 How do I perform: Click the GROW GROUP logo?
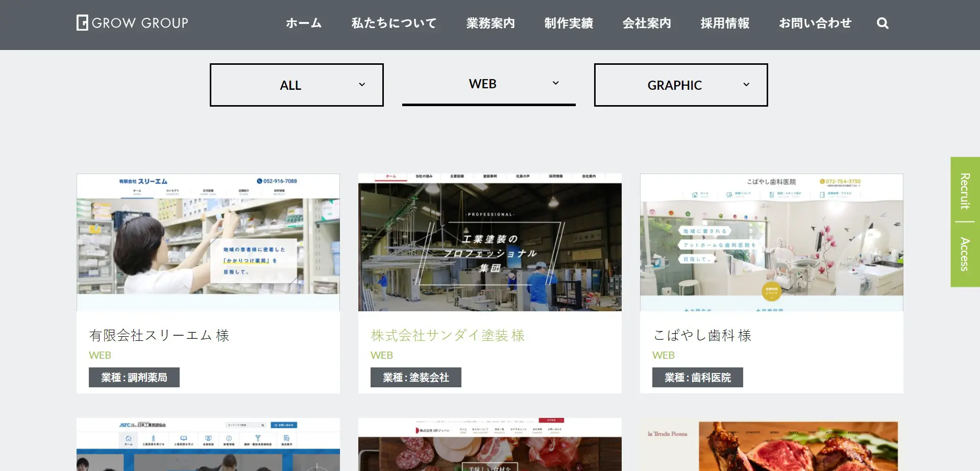point(133,23)
